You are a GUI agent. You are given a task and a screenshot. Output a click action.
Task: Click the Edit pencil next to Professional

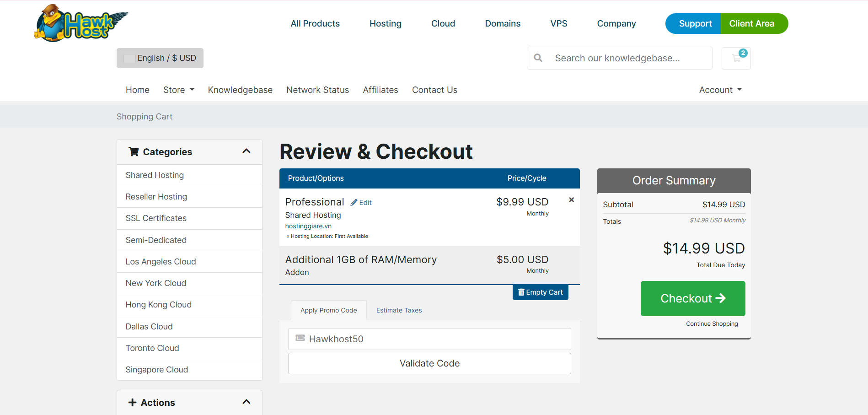361,203
